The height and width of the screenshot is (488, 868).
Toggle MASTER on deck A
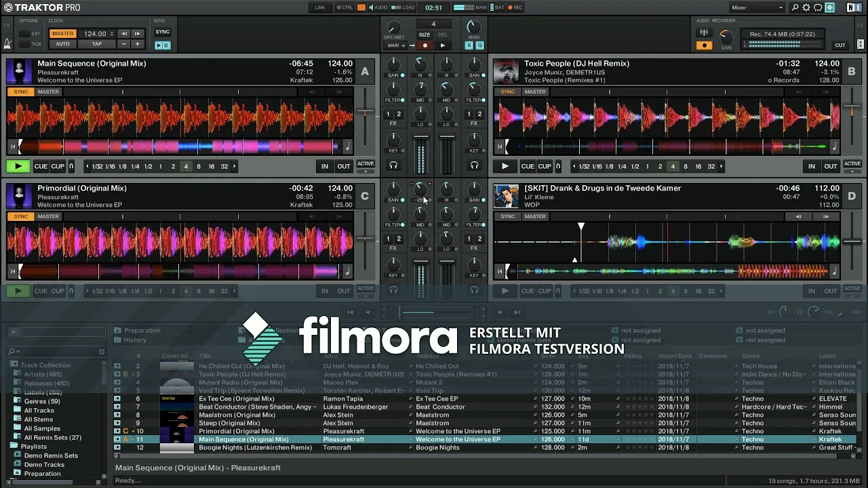tap(48, 91)
